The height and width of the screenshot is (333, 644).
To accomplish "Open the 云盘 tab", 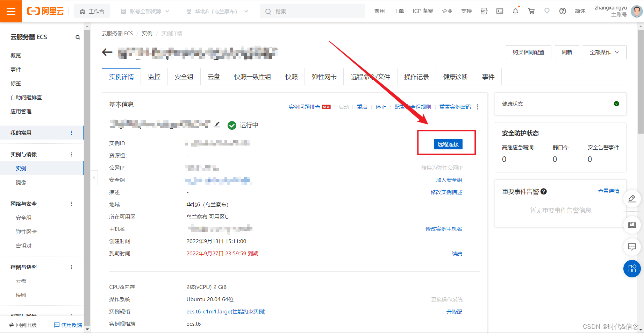I will [214, 77].
